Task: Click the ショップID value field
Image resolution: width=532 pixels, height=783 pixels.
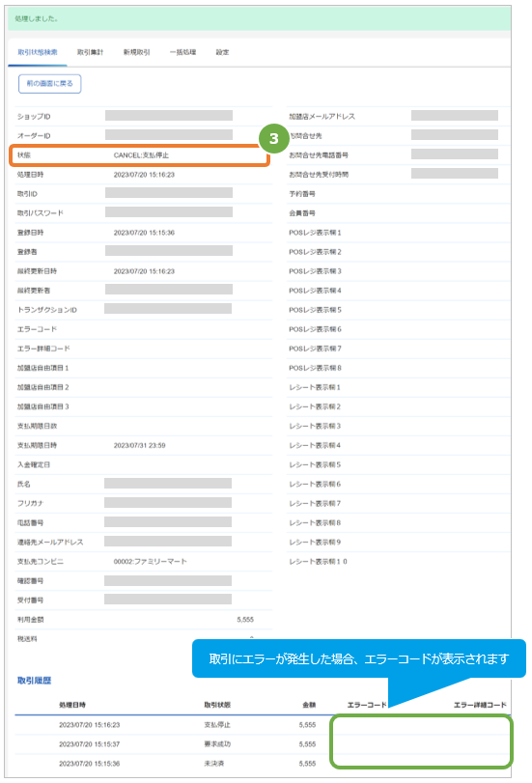Action: 169,116
